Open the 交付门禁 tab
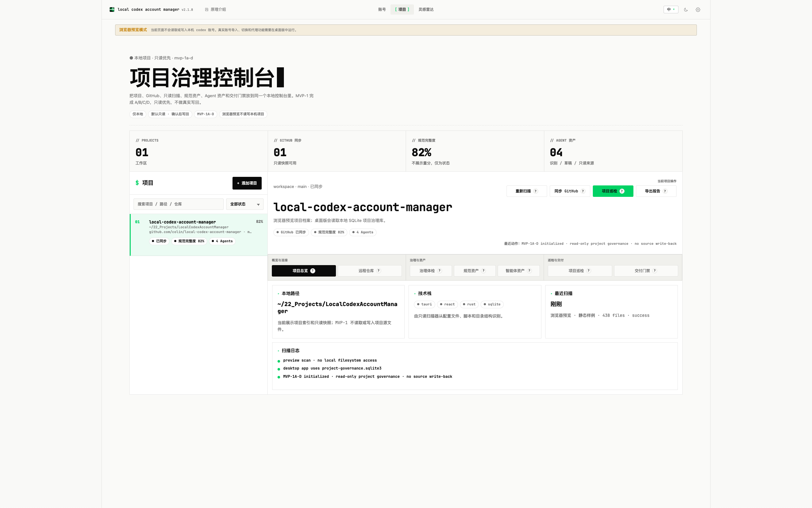This screenshot has height=508, width=812. [646, 271]
